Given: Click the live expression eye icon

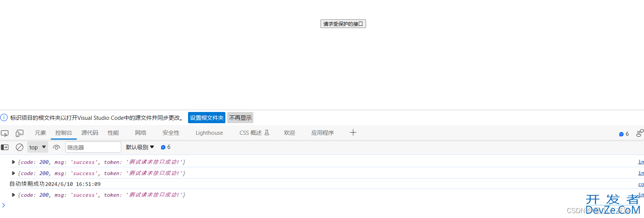Looking at the screenshot, I should pos(56,147).
